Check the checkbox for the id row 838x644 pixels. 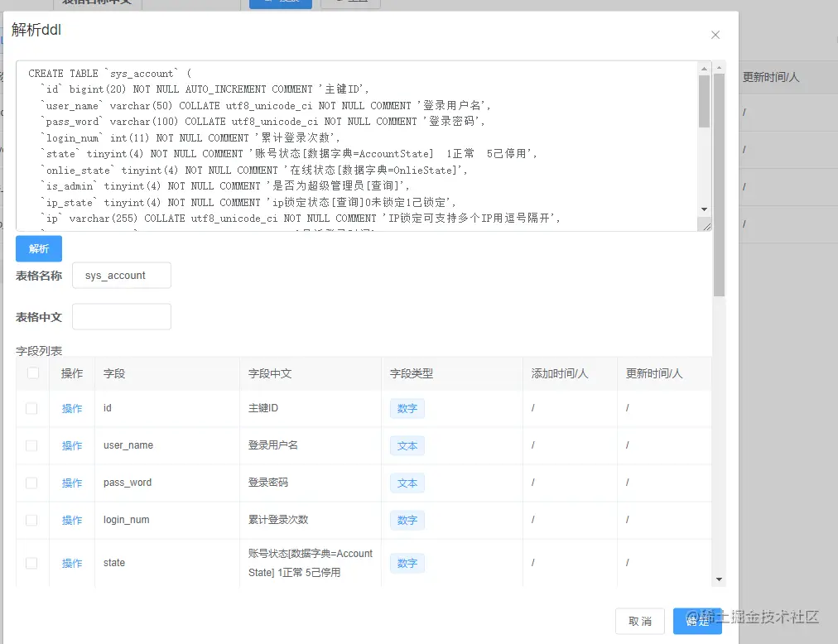coord(31,408)
